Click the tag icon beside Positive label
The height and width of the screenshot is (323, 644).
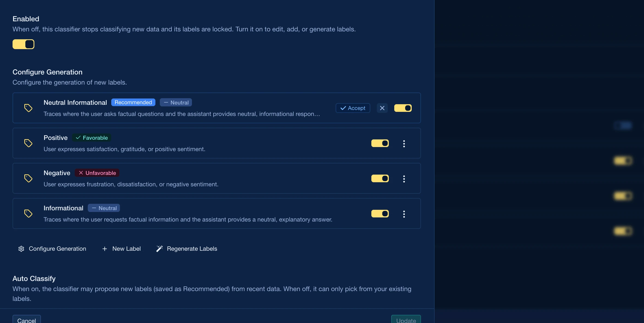28,143
